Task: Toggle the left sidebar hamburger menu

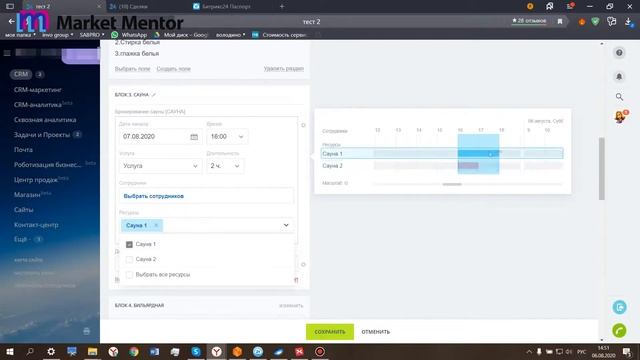Action: [7, 53]
